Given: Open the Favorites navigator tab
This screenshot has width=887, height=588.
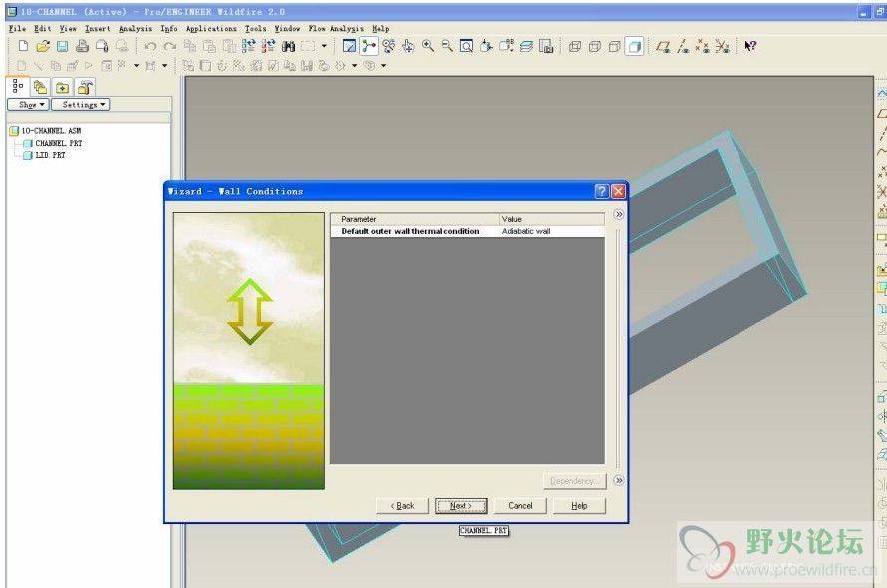Looking at the screenshot, I should point(62,87).
